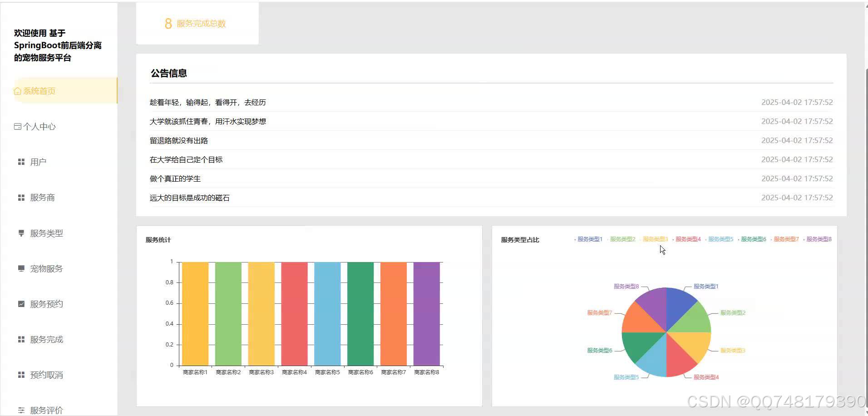Viewport: 868px width, 416px height.
Task: Click the grid icon next to 服务商
Action: click(x=21, y=198)
